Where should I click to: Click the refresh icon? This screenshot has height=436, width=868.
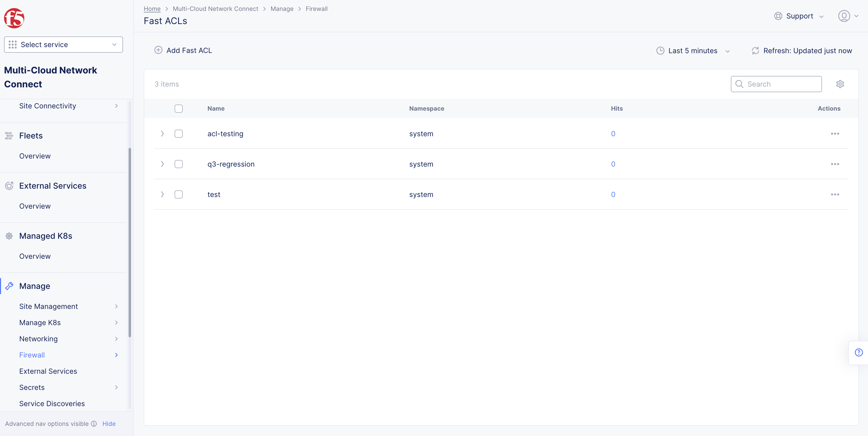(755, 51)
